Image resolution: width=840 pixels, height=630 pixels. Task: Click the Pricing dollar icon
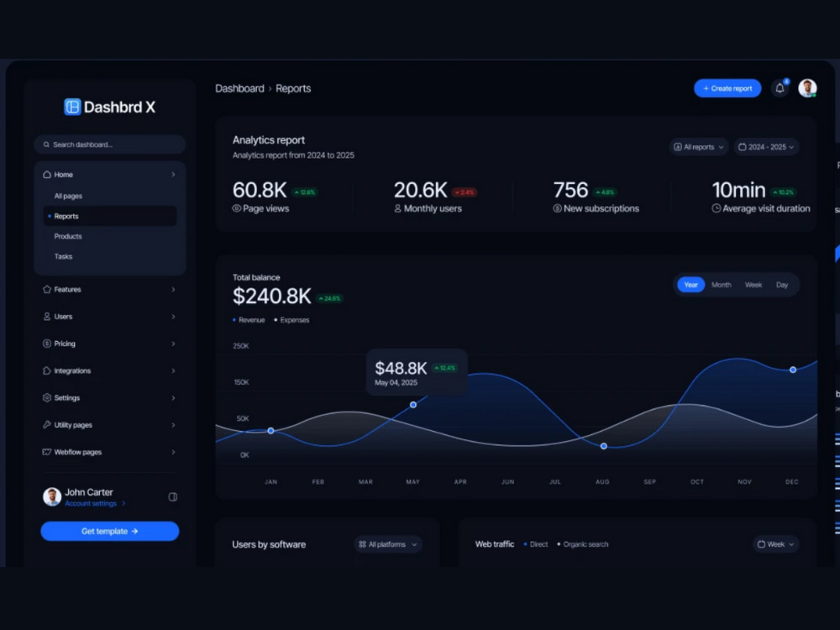click(x=46, y=344)
